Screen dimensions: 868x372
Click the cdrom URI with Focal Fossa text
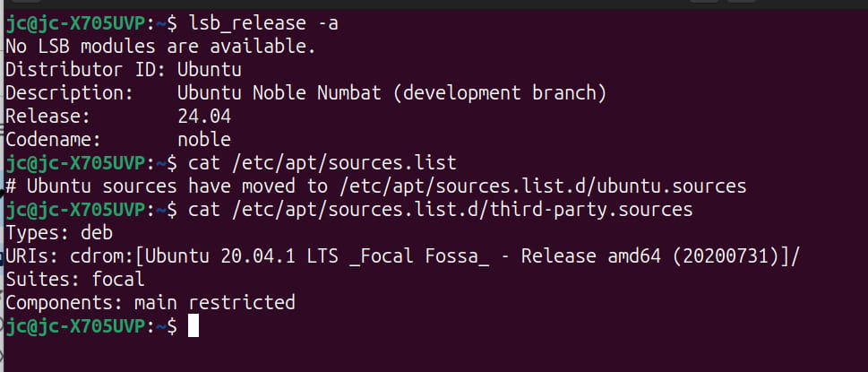[x=434, y=255]
